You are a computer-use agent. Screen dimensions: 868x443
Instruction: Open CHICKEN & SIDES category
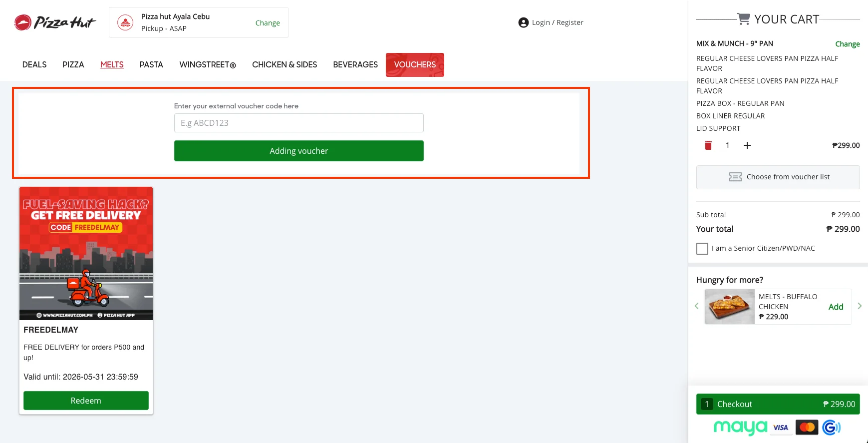[285, 65]
